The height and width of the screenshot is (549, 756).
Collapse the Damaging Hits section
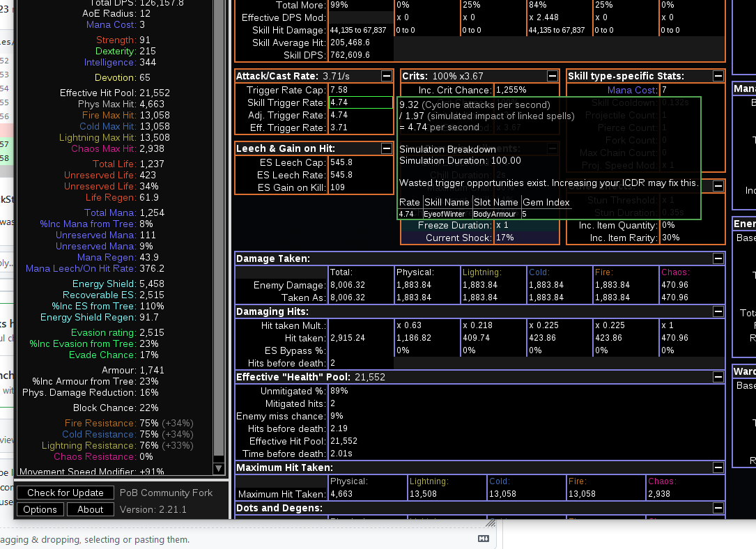click(718, 311)
